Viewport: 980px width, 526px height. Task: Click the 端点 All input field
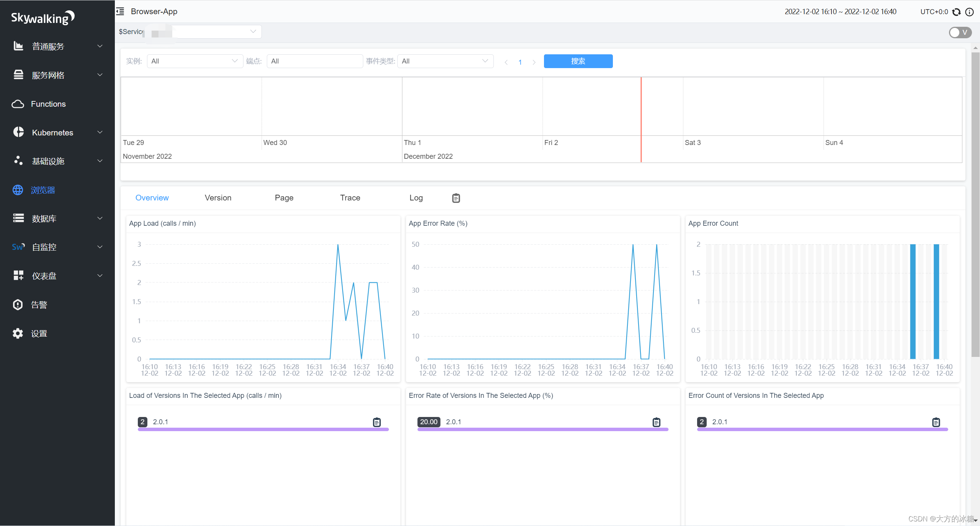coord(315,61)
